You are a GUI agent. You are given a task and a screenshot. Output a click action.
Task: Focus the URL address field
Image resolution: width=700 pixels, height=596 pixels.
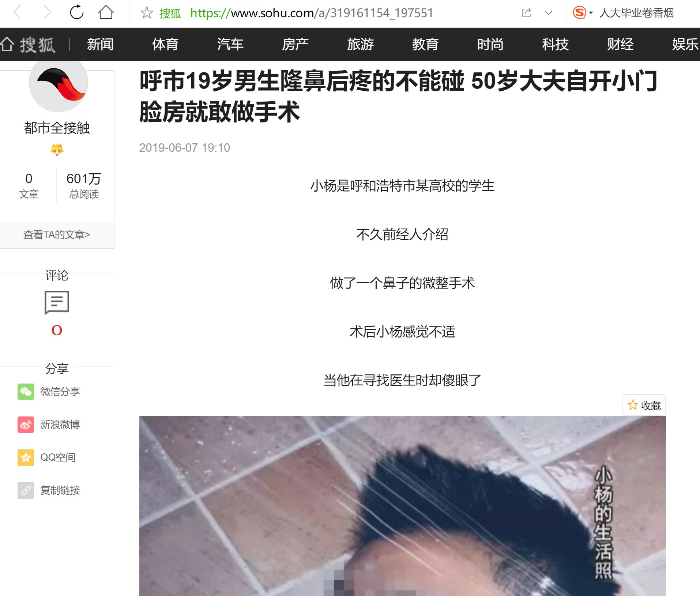312,13
